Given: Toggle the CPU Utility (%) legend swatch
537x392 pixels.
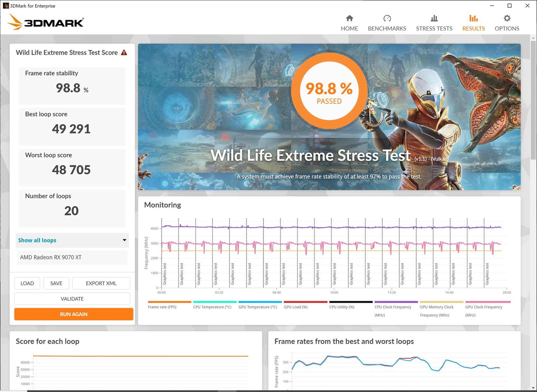Looking at the screenshot, I should 351,302.
